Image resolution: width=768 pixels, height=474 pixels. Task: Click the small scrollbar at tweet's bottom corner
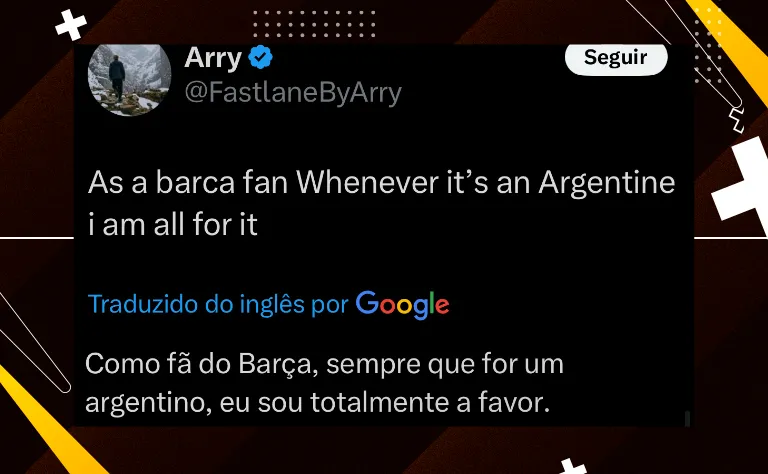click(687, 419)
